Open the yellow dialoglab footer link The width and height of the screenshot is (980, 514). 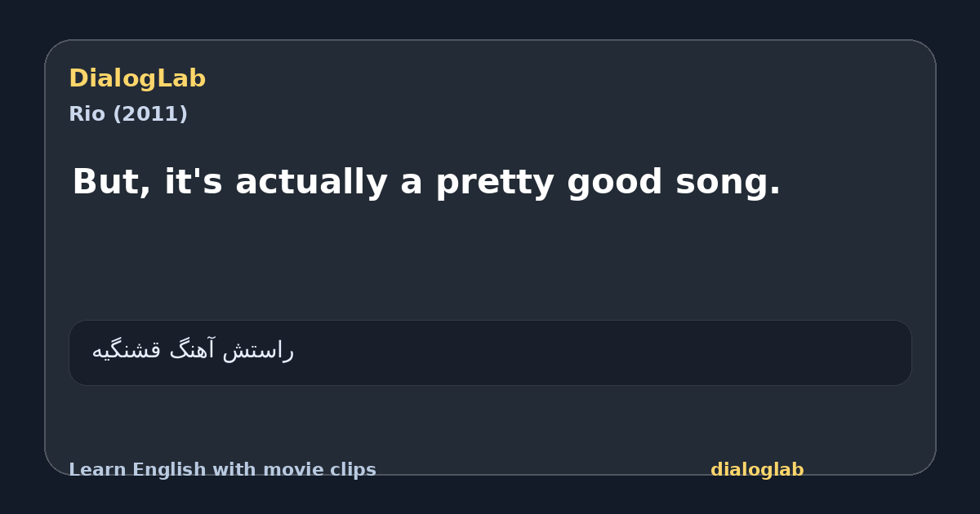coord(757,470)
